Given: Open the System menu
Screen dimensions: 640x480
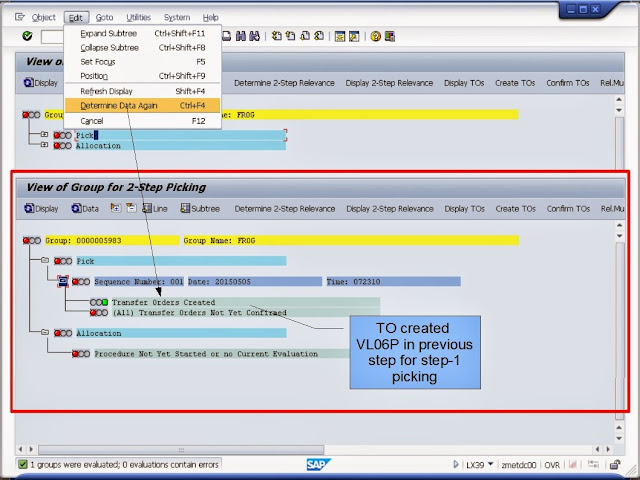Looking at the screenshot, I should pos(177,17).
